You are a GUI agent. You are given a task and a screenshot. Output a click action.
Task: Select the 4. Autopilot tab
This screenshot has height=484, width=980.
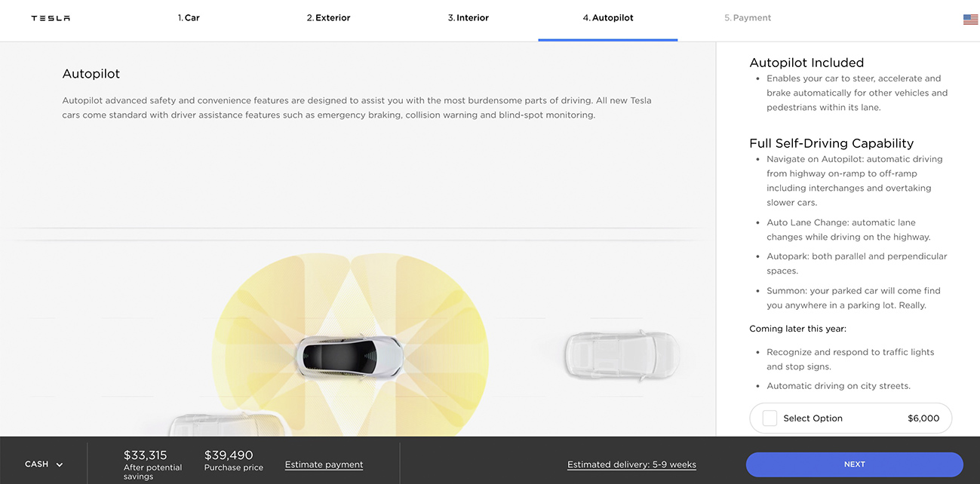point(608,18)
